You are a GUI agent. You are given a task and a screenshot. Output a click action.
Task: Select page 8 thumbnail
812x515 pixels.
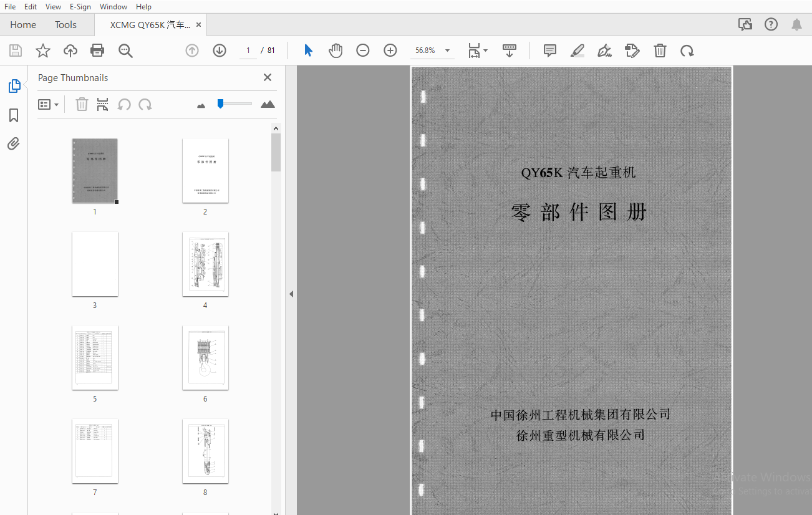point(205,451)
